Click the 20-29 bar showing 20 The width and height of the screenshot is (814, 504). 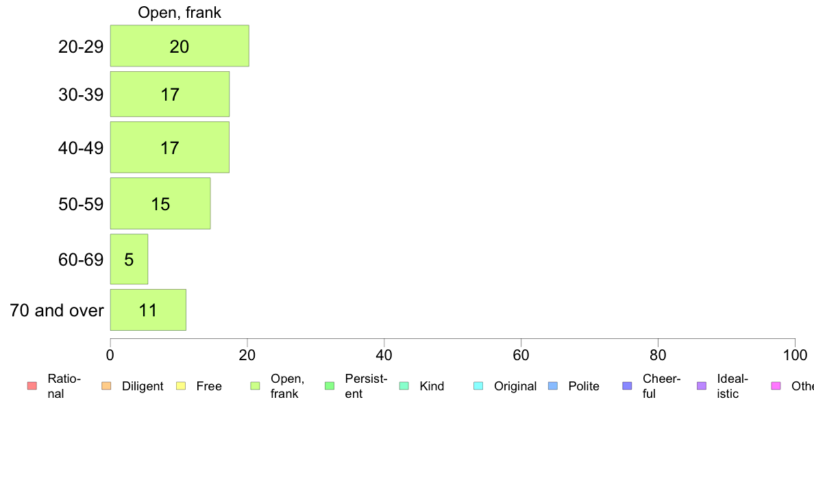pos(180,46)
